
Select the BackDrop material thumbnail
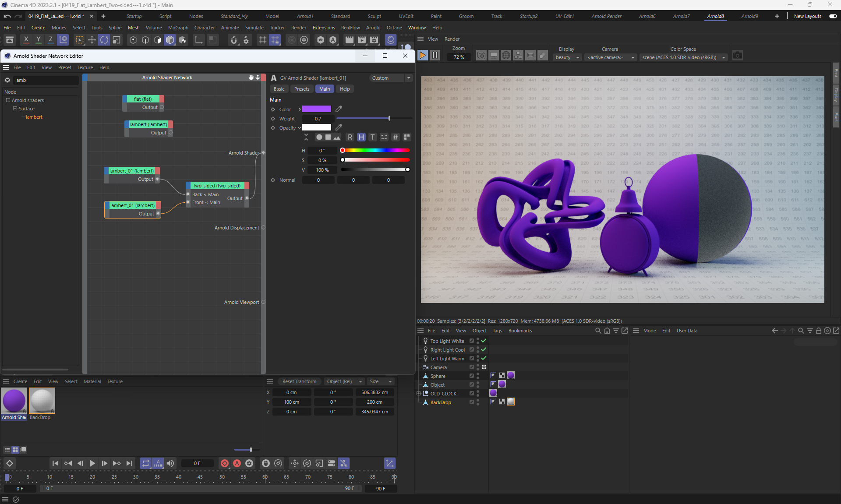tap(42, 401)
